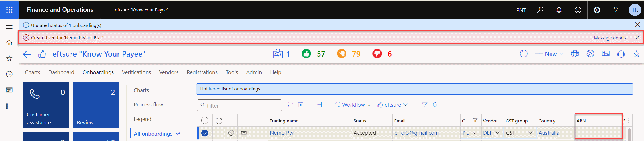
Task: Open the Message details link
Action: (x=610, y=38)
